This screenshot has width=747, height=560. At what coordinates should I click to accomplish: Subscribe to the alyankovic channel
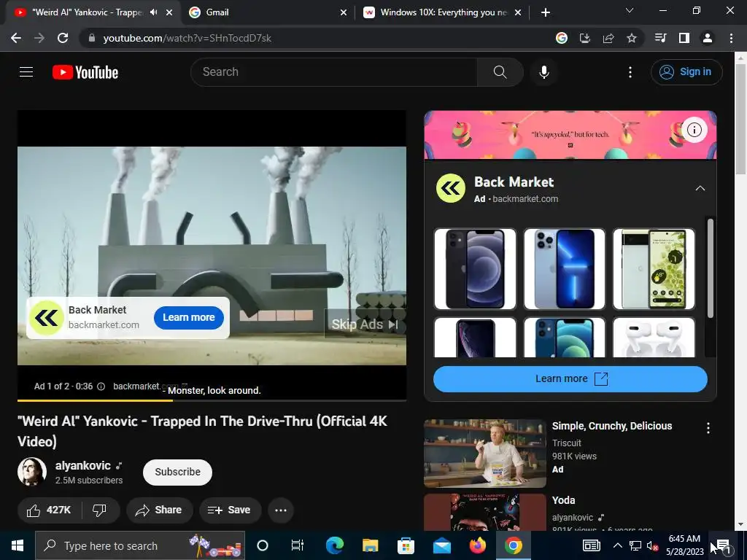click(x=177, y=472)
